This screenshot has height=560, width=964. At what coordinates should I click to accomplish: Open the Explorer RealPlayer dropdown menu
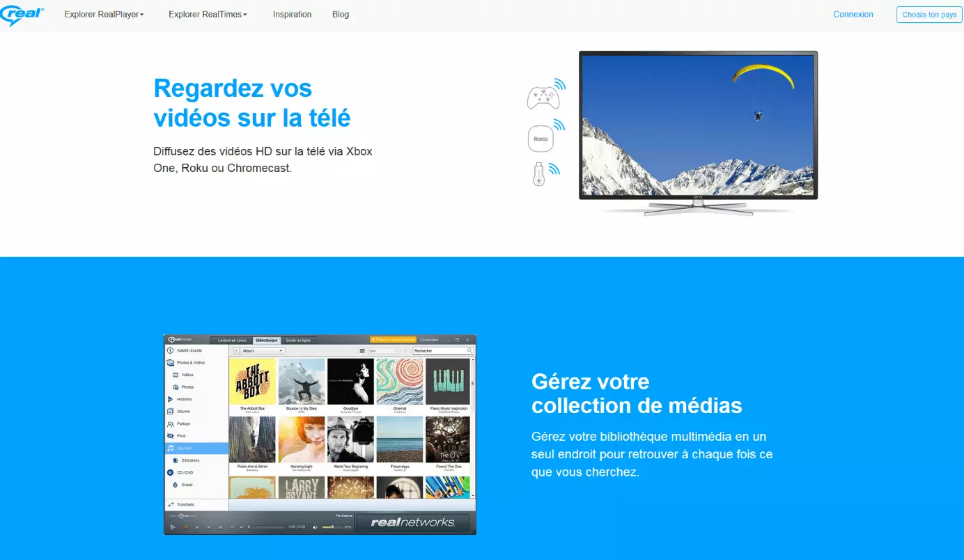[104, 14]
